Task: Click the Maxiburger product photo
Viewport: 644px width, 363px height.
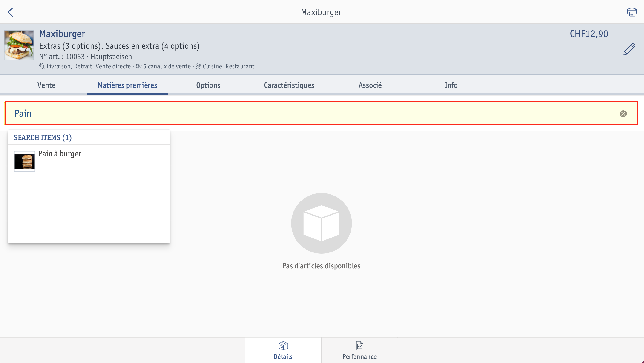Action: coord(19,45)
